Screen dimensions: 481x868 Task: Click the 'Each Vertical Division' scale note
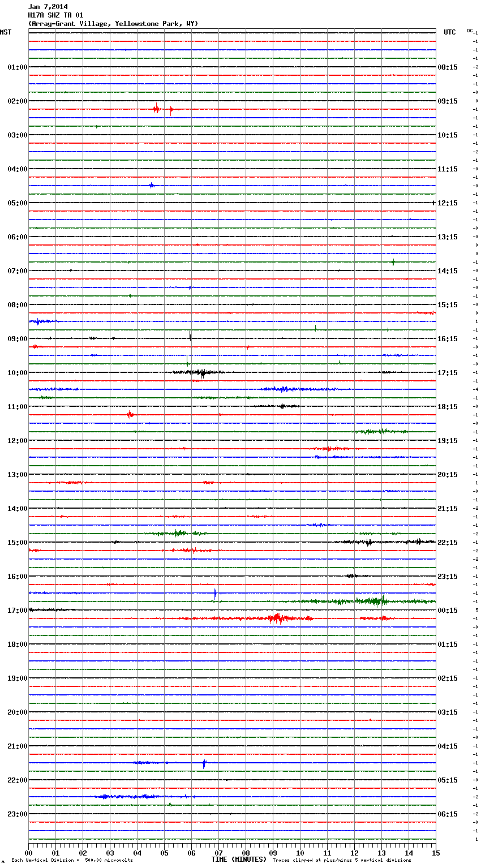click(x=72, y=860)
